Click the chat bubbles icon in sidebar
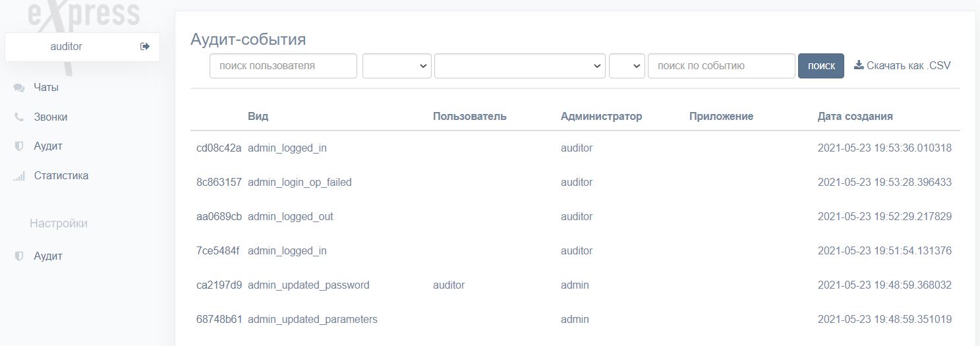This screenshot has height=346, width=980. [19, 88]
